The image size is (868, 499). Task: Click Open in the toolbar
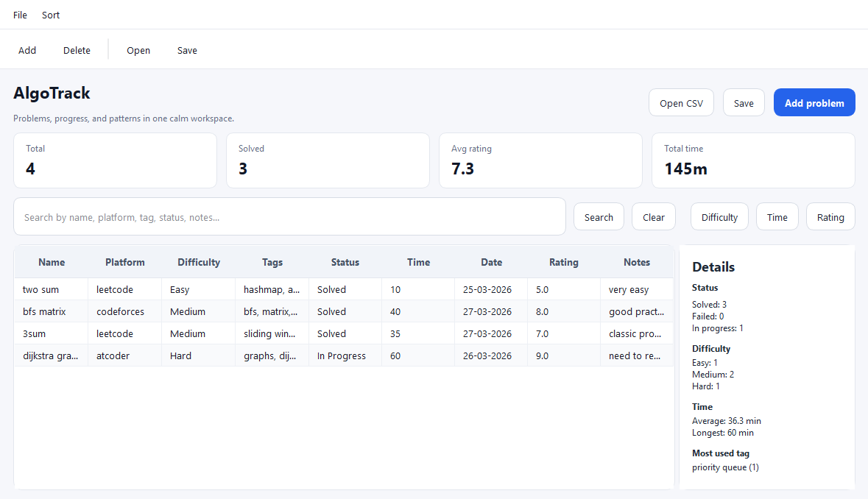(138, 50)
